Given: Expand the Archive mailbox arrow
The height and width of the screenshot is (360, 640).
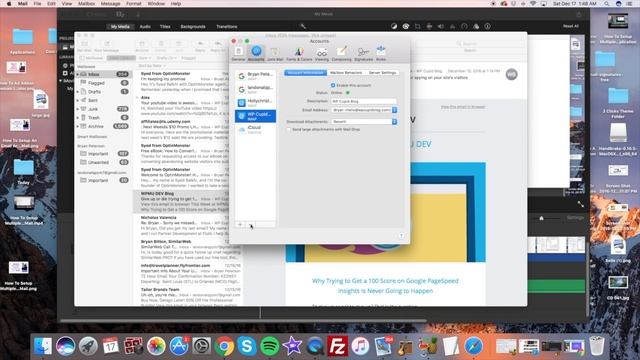Looking at the screenshot, I should pos(78,127).
